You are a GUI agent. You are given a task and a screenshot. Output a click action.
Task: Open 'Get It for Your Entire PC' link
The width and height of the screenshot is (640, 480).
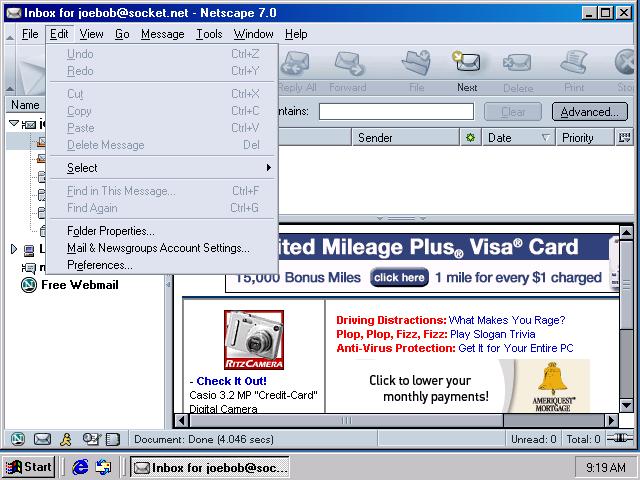[x=516, y=348]
